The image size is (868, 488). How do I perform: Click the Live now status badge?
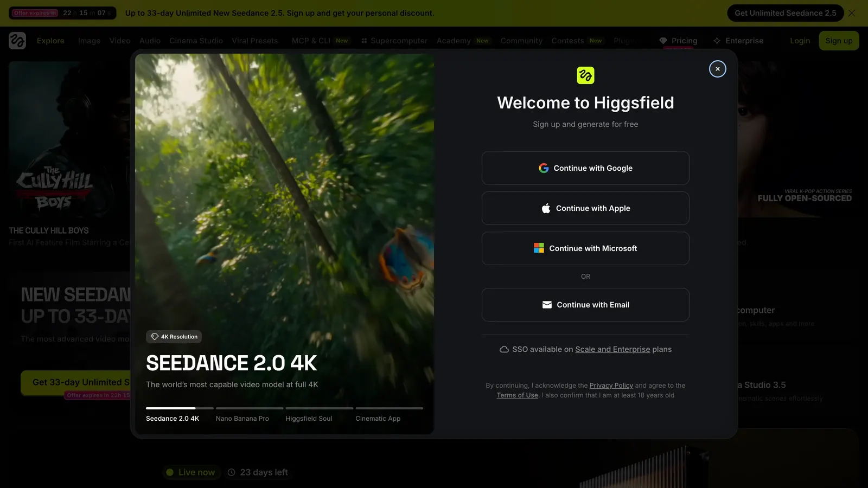point(190,472)
